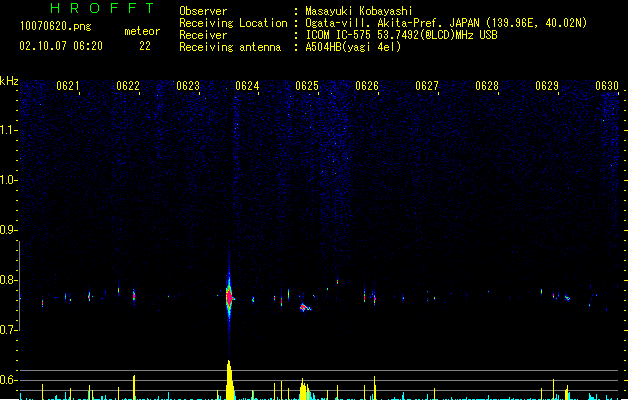
Task: Click the 0.8 kHz frequency label
Action: [x=8, y=280]
